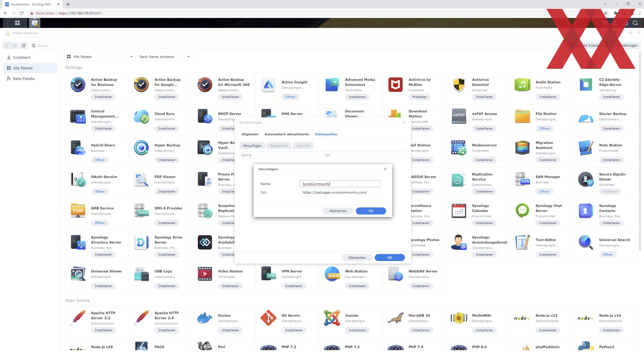Close the Einstellungen dialog
This screenshot has width=644, height=353.
click(404, 122)
